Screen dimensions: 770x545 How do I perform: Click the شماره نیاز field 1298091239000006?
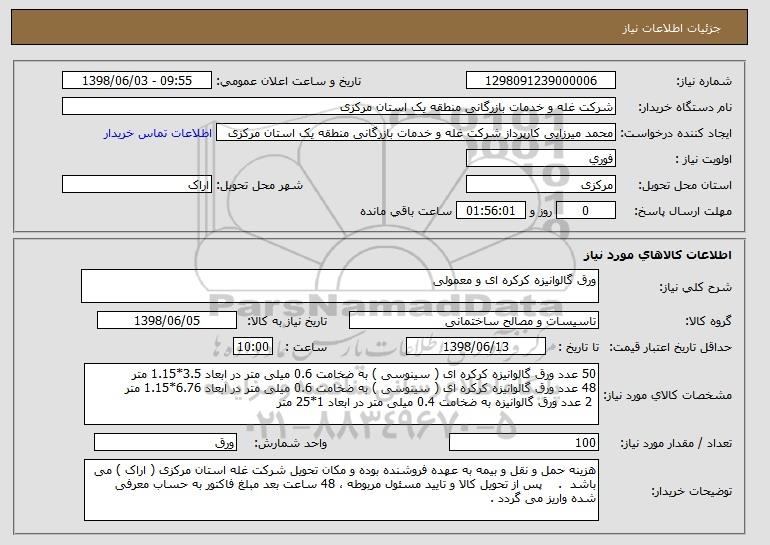pos(541,81)
